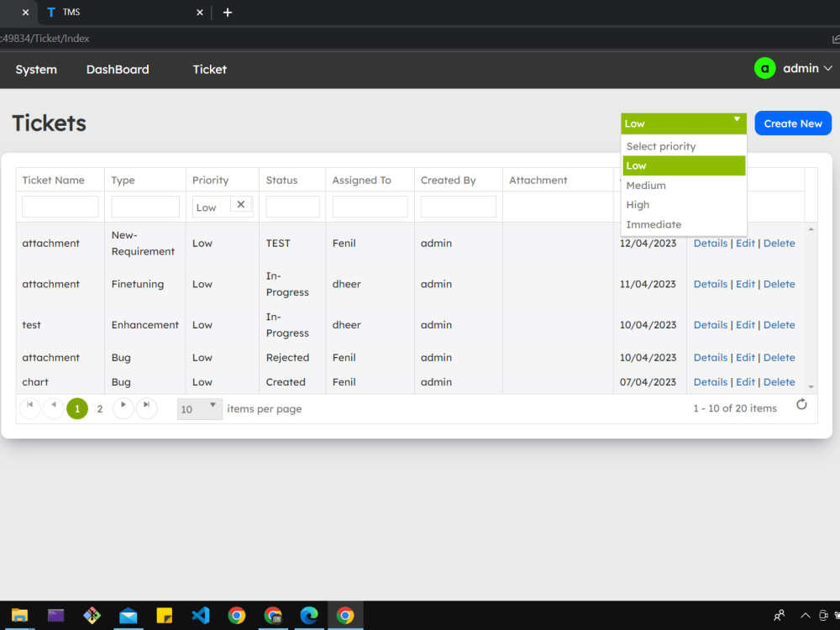Open the Mail app in taskbar

128,615
